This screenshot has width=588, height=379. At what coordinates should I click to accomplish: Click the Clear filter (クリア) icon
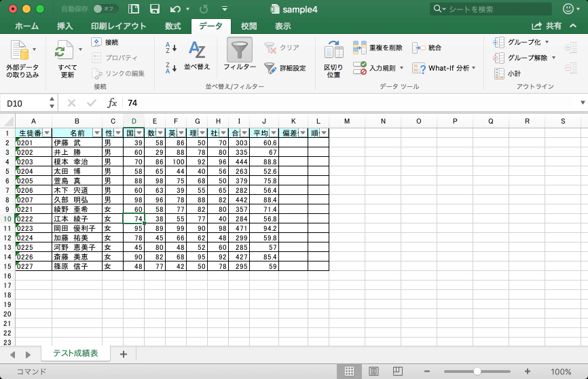[x=270, y=48]
